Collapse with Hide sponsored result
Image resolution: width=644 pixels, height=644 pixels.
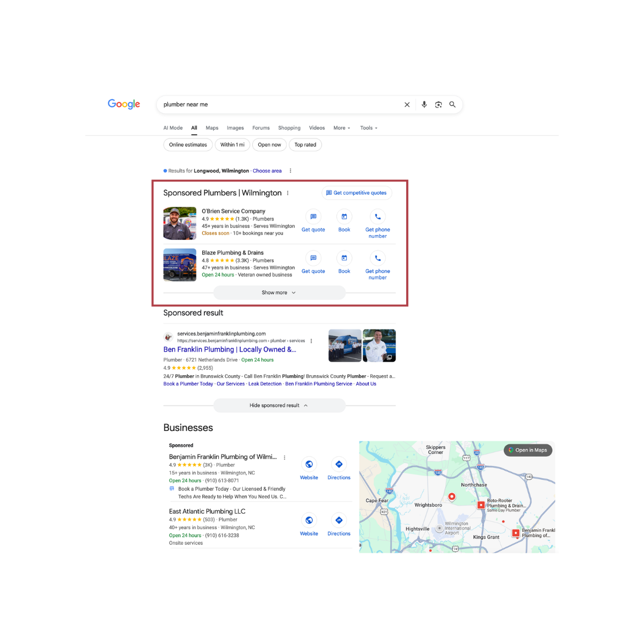pyautogui.click(x=279, y=405)
